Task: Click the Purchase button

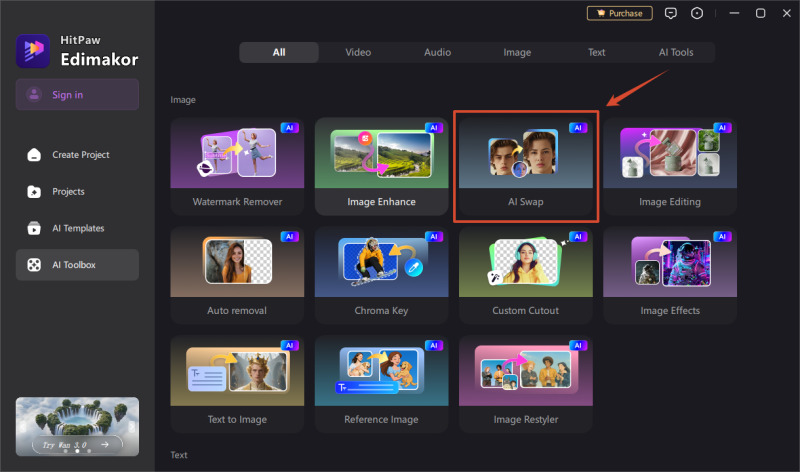Action: pos(619,13)
